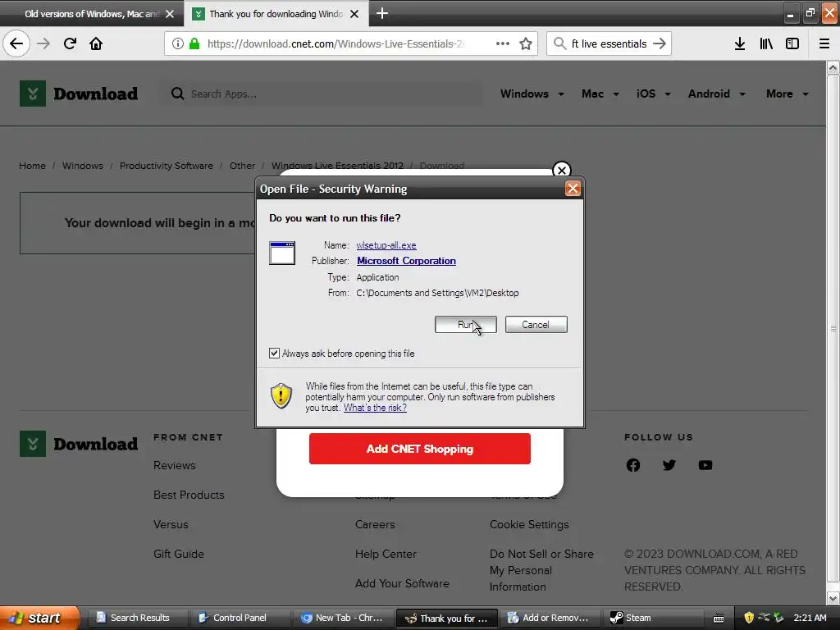
Task: Click Cancel in Security Warning dialog
Action: pyautogui.click(x=536, y=324)
